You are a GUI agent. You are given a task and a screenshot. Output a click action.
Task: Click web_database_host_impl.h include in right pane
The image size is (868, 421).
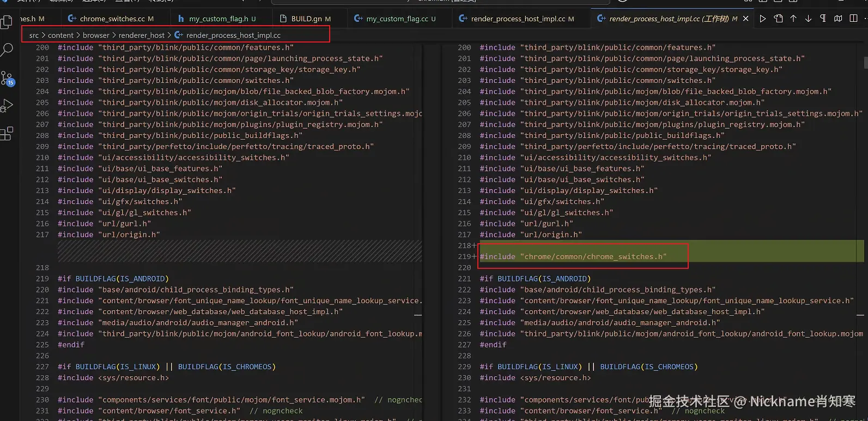click(622, 311)
